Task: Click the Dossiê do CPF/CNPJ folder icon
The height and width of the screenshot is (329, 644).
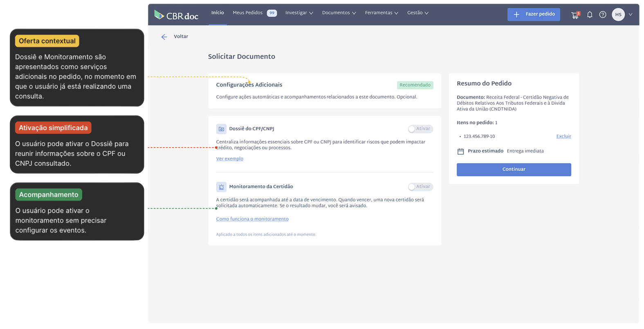Action: (221, 129)
